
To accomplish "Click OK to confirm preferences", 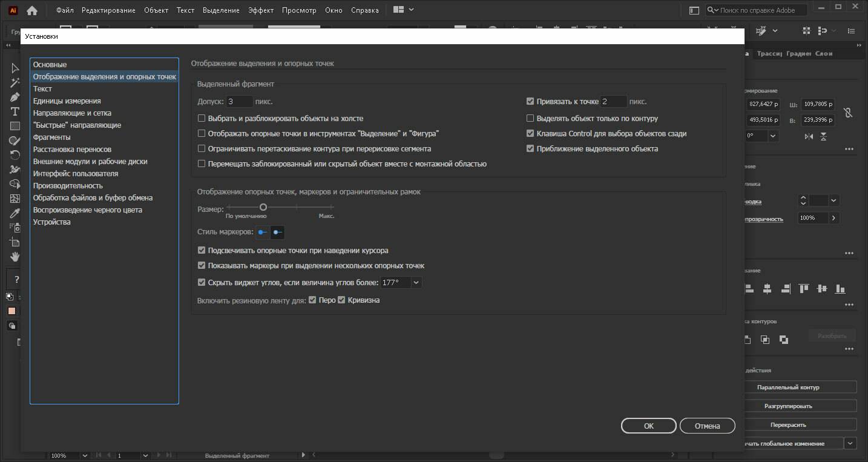I will [648, 426].
